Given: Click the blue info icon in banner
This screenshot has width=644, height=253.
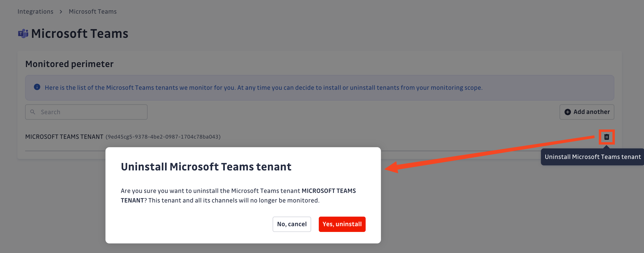Looking at the screenshot, I should [37, 87].
